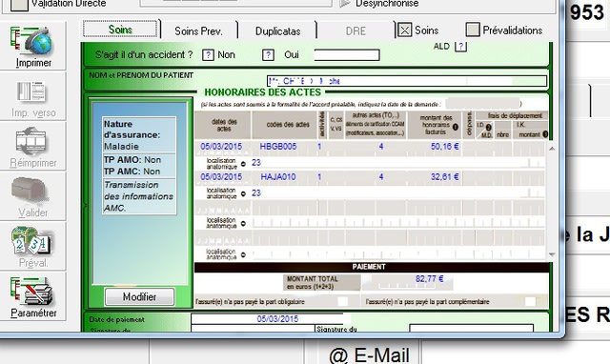The height and width of the screenshot is (364, 610).
Task: Click the Désynchronisé arrow icon
Action: pos(345,4)
